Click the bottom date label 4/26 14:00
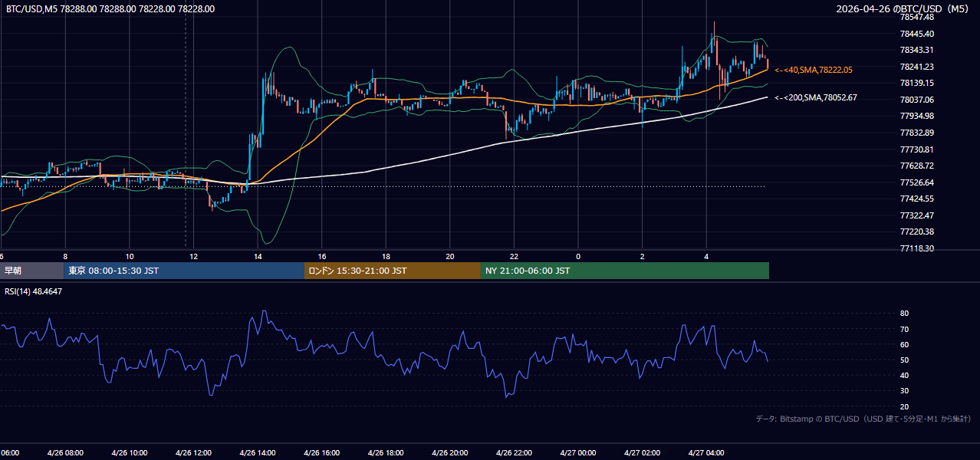 pyautogui.click(x=258, y=452)
